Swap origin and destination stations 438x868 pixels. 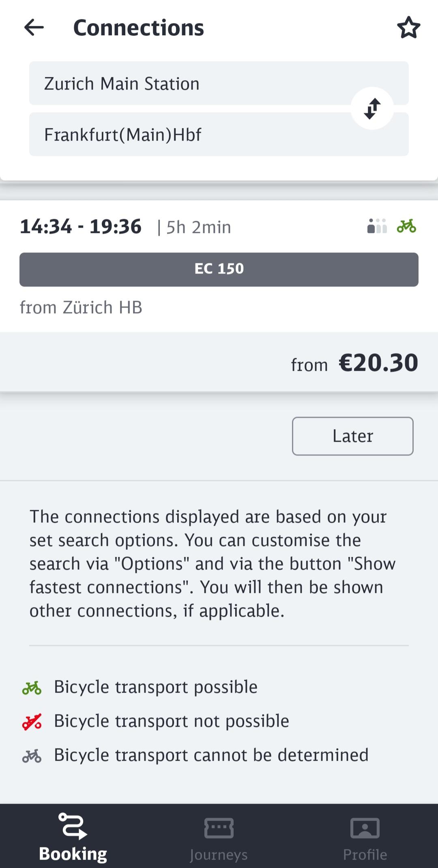(372, 109)
